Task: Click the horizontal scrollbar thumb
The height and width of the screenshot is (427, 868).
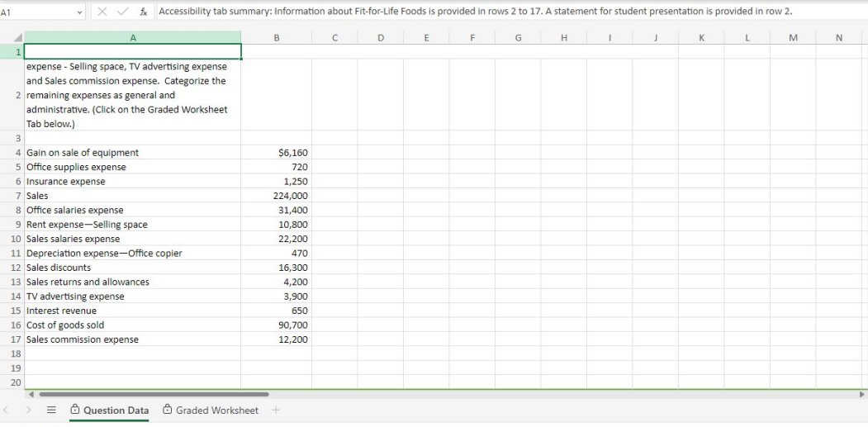Action: click(x=154, y=394)
